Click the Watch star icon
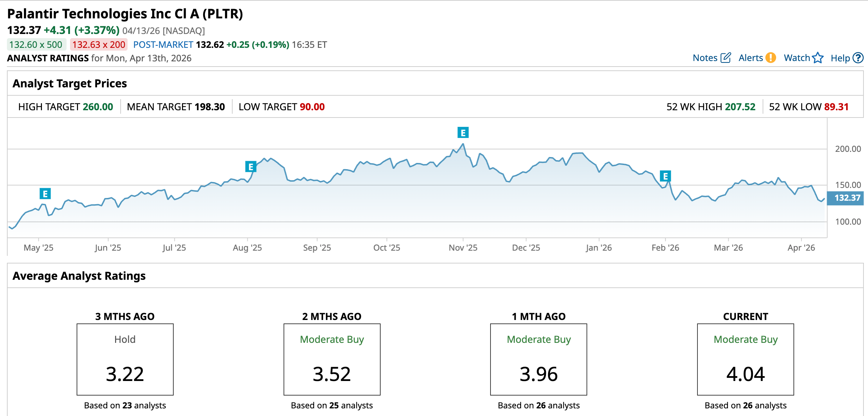Viewport: 868px width, 416px height. [818, 58]
